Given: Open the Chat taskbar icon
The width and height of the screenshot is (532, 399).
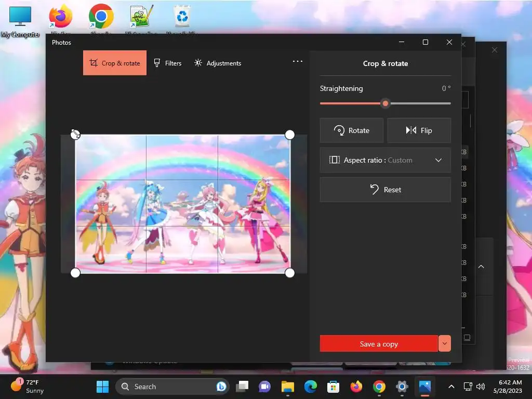Looking at the screenshot, I should click(264, 387).
